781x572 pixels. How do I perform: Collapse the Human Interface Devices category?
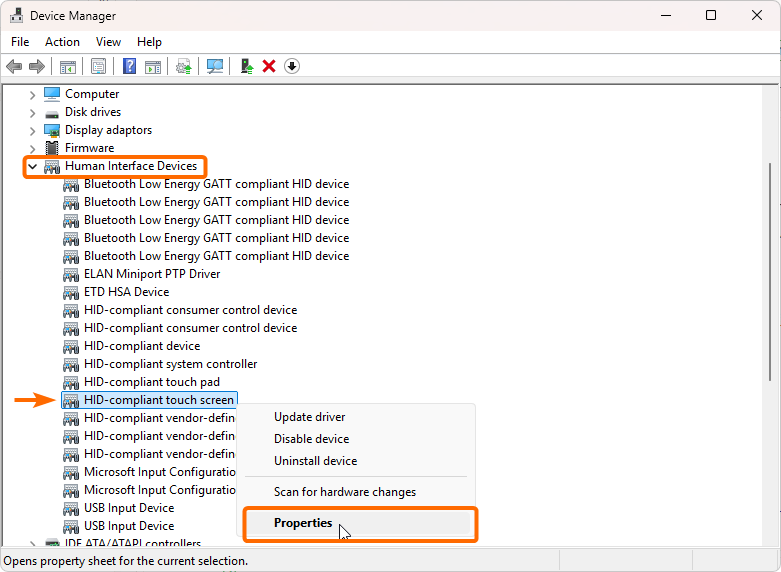(33, 166)
